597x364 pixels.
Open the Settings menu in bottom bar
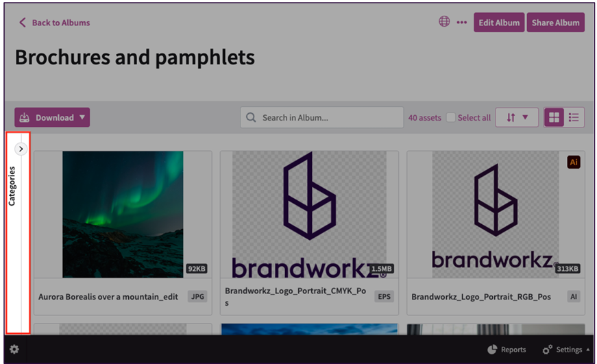pyautogui.click(x=566, y=350)
